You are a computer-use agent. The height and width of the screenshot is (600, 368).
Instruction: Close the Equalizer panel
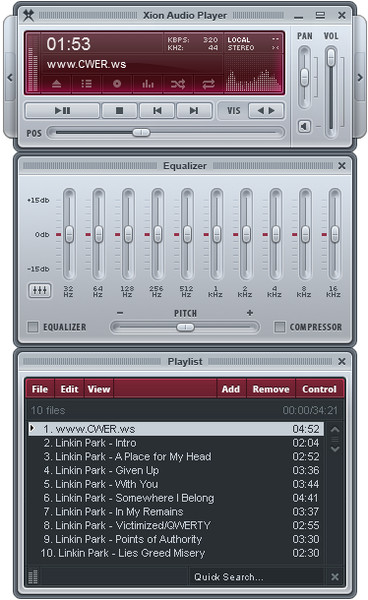pos(342,166)
